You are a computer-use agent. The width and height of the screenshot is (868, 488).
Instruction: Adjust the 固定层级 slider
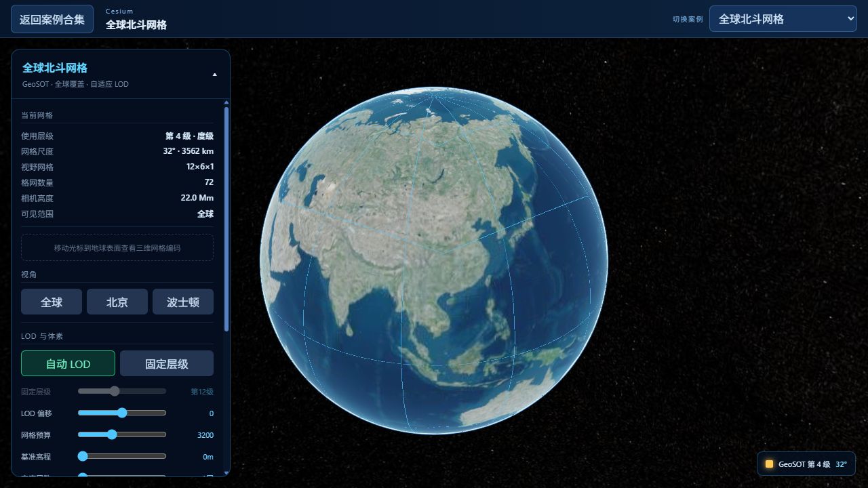(122, 391)
